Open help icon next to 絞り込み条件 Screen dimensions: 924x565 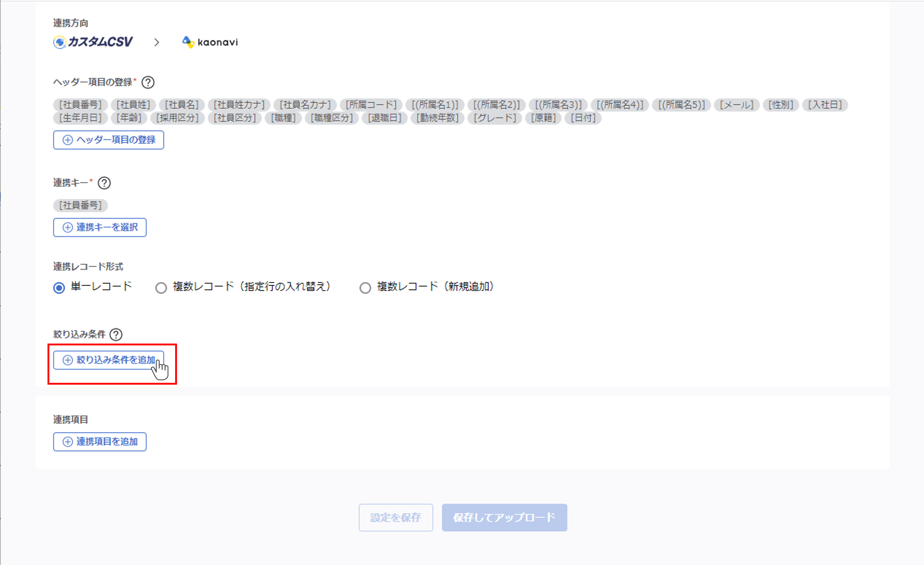coord(116,334)
